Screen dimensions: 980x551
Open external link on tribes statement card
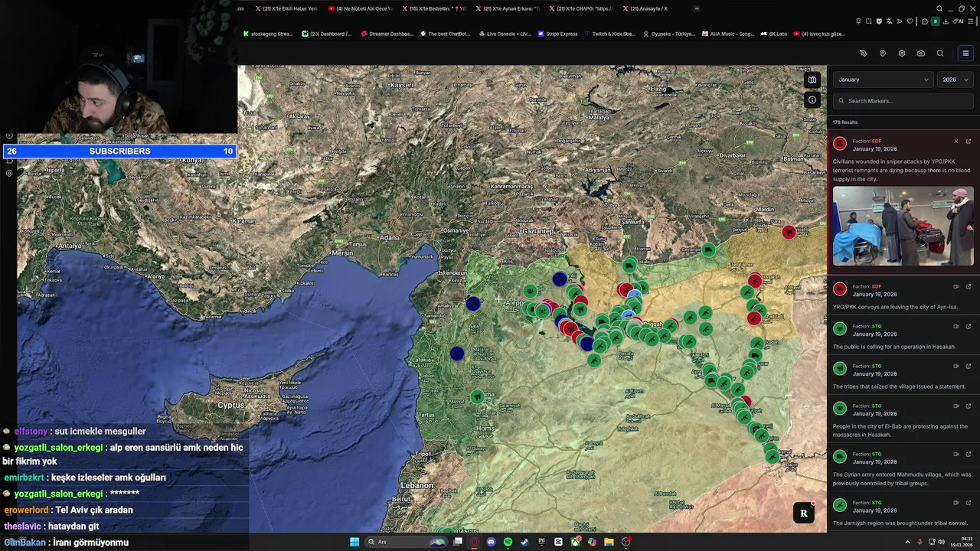point(968,367)
